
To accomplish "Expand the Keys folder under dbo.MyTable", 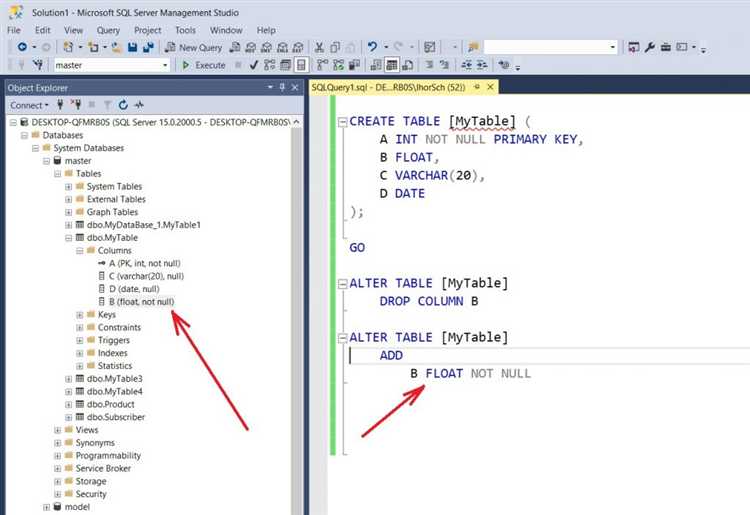I will coord(80,315).
